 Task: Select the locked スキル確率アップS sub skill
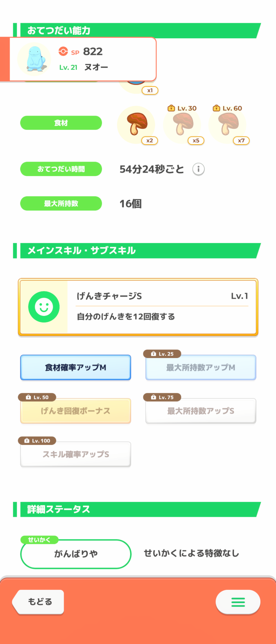click(76, 454)
